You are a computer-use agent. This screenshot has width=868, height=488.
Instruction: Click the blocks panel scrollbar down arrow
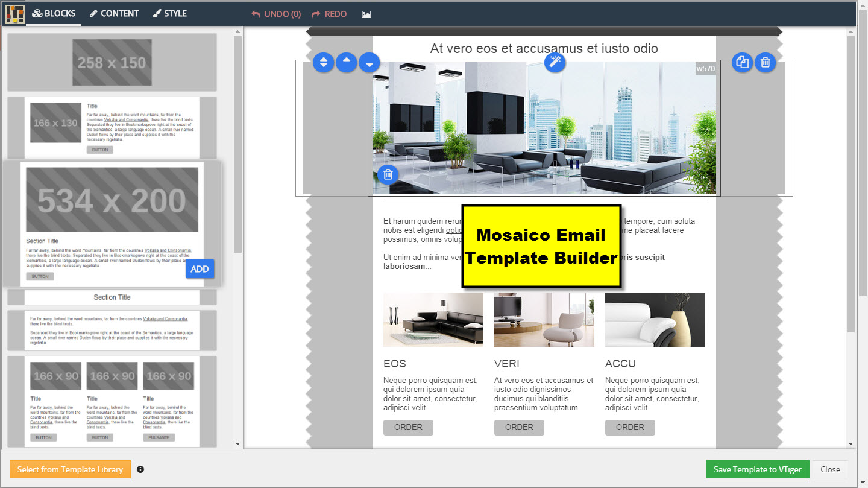pos(237,445)
